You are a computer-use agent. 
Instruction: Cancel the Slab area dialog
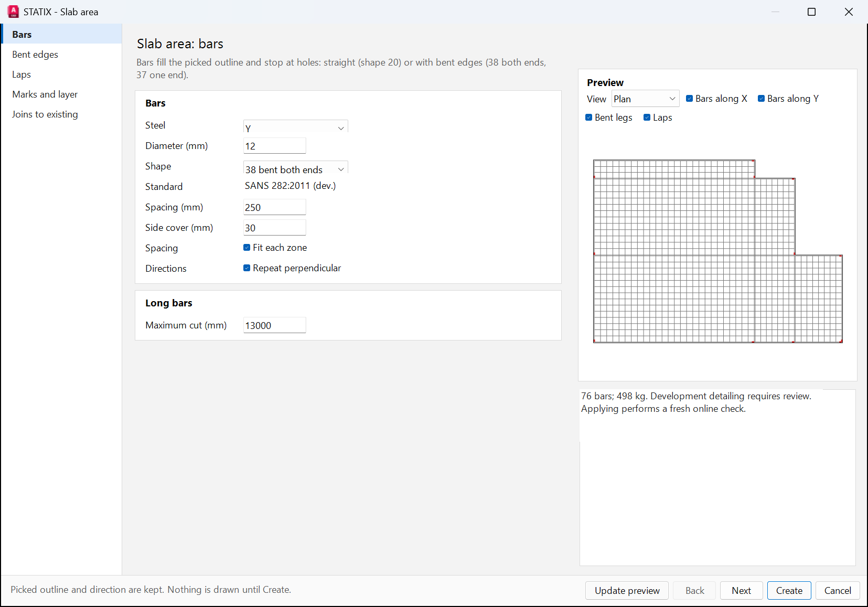pos(837,590)
